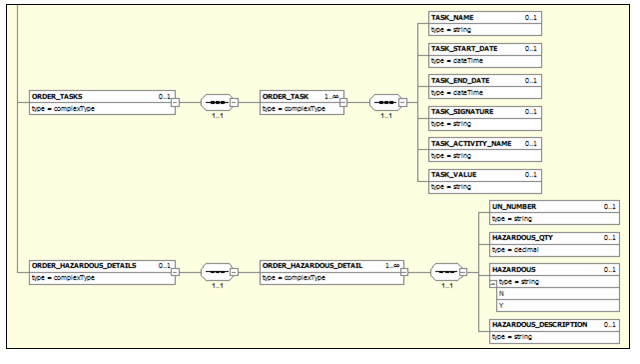The width and height of the screenshot is (640, 364).
Task: Collapse the ORDER_TASKS node
Action: tap(175, 102)
